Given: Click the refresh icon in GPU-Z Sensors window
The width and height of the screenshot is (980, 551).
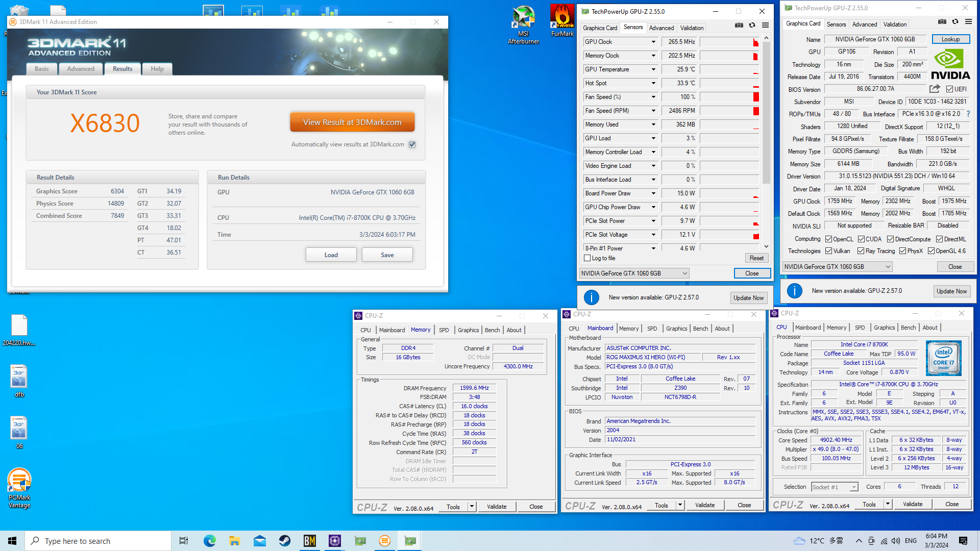Looking at the screenshot, I should pos(752,25).
